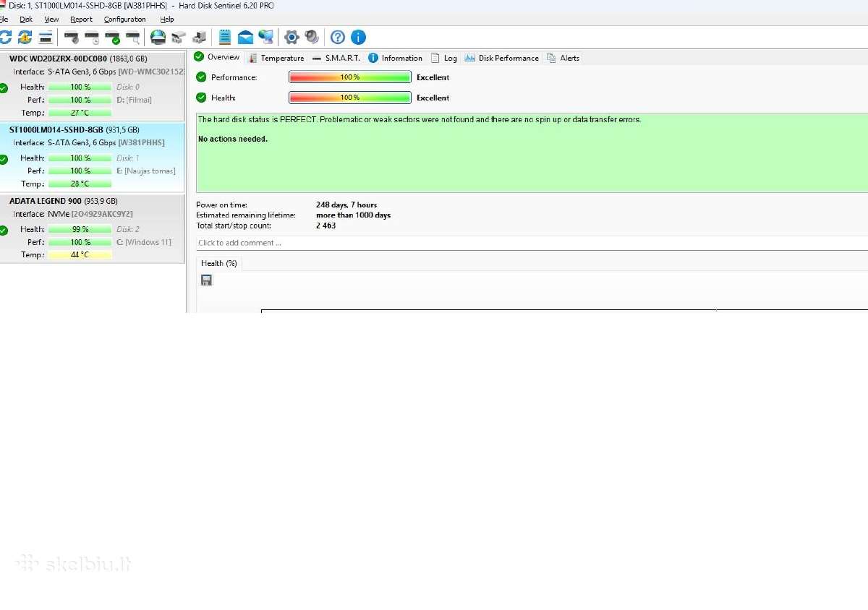
Task: Click the green check next to Performance
Action: pyautogui.click(x=201, y=77)
